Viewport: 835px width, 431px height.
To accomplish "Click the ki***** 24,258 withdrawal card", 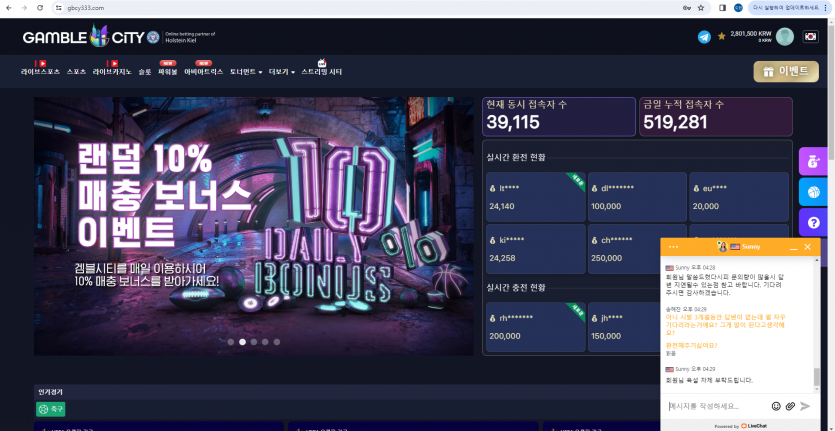I will (x=536, y=249).
